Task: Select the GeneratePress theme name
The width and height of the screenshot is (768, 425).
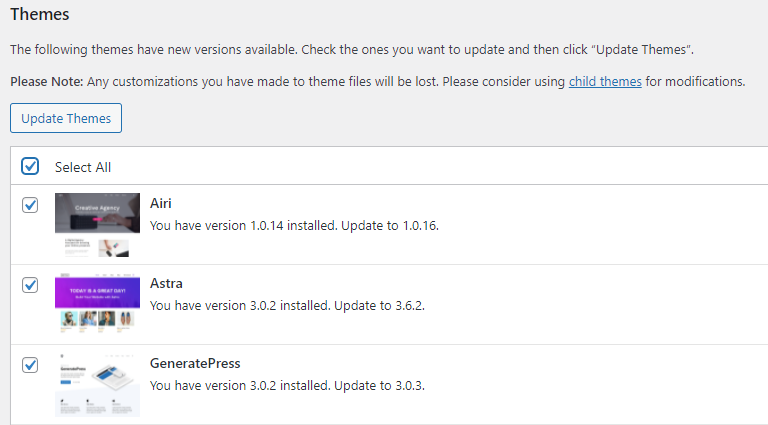Action: tap(194, 363)
